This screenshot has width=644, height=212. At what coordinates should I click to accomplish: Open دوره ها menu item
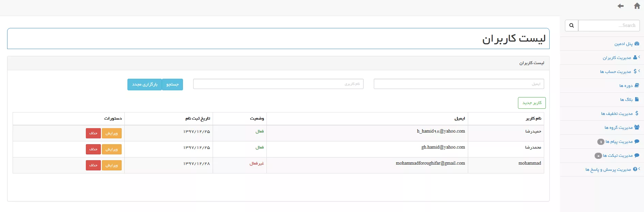[626, 86]
